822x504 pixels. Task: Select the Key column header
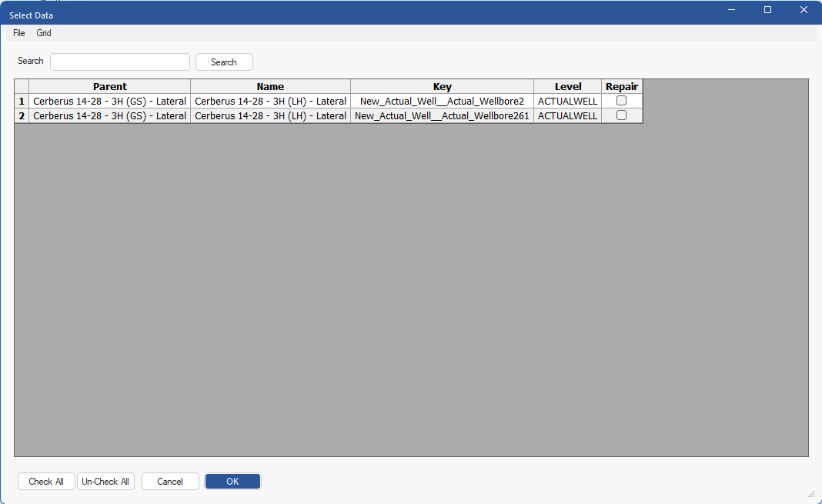point(442,86)
